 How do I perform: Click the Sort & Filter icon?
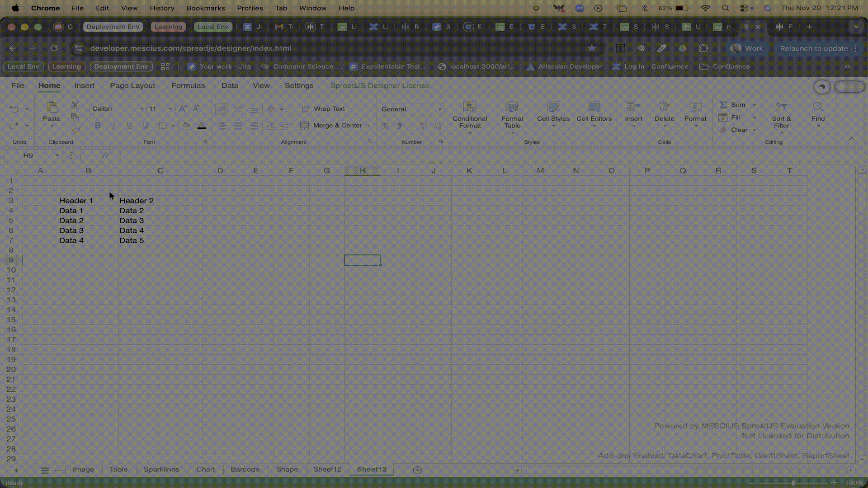[x=781, y=107]
